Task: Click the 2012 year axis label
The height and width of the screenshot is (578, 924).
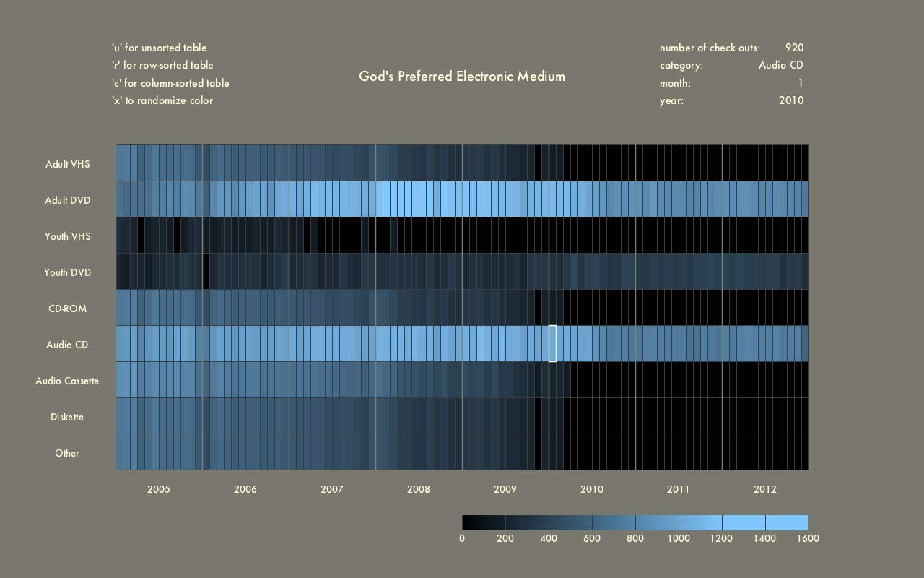Action: [765, 489]
